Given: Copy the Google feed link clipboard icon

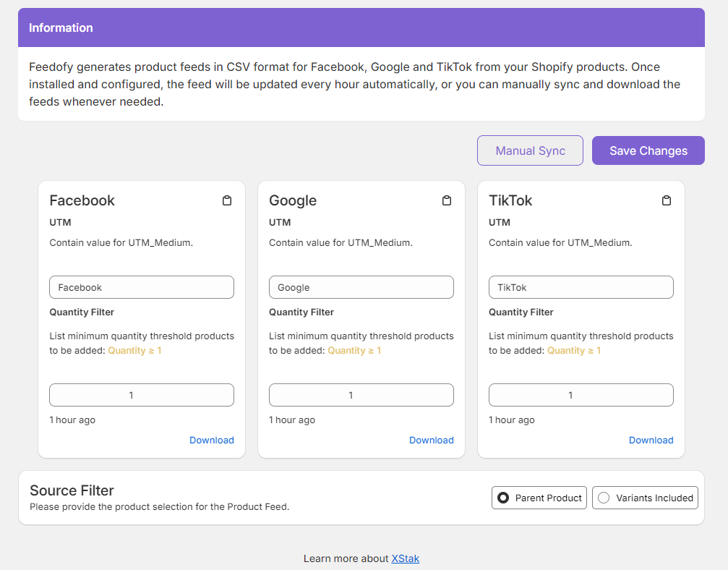Looking at the screenshot, I should tap(447, 200).
